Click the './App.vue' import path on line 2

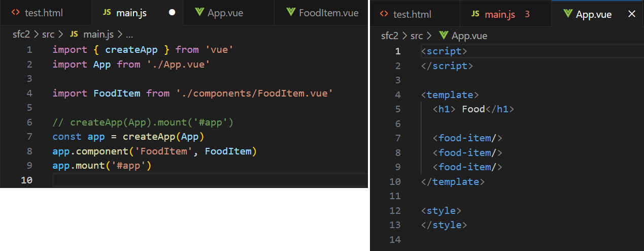178,64
